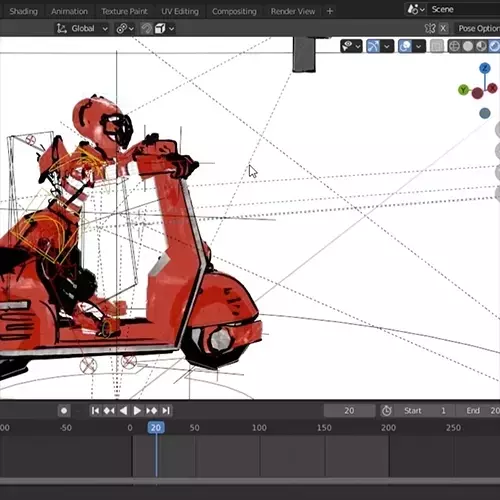Click the timeline horizontal scrollbar
This screenshot has width=500, height=500.
250,481
